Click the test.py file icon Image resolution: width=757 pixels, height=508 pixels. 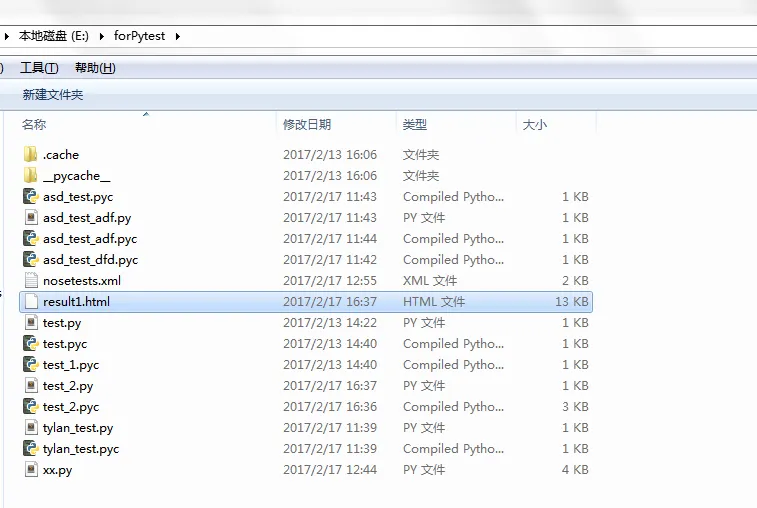tap(31, 323)
